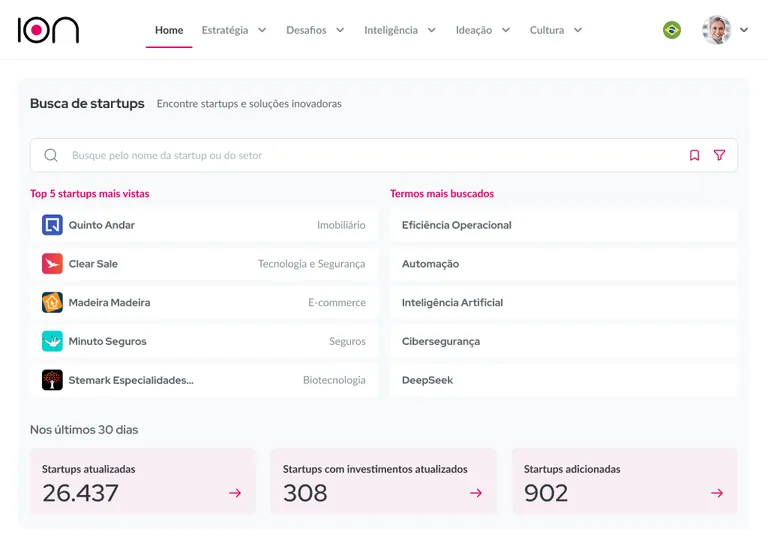Expand the Ideação dropdown chevron
Screen dimensions: 768x555
point(506,30)
